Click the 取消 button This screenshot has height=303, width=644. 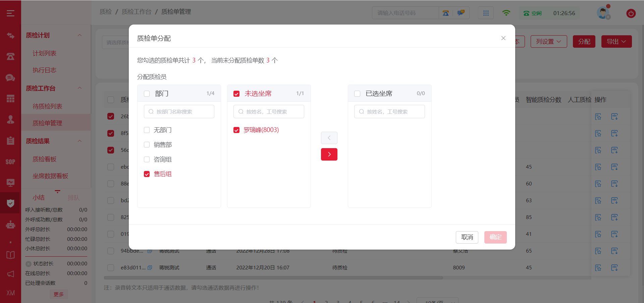pyautogui.click(x=467, y=237)
